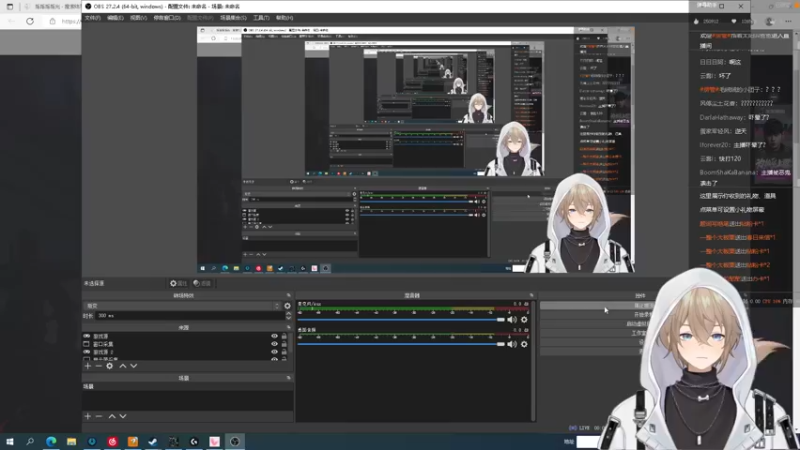The image size is (800, 450).
Task: Open the 文件(F) menu in OBS
Action: pos(92,18)
